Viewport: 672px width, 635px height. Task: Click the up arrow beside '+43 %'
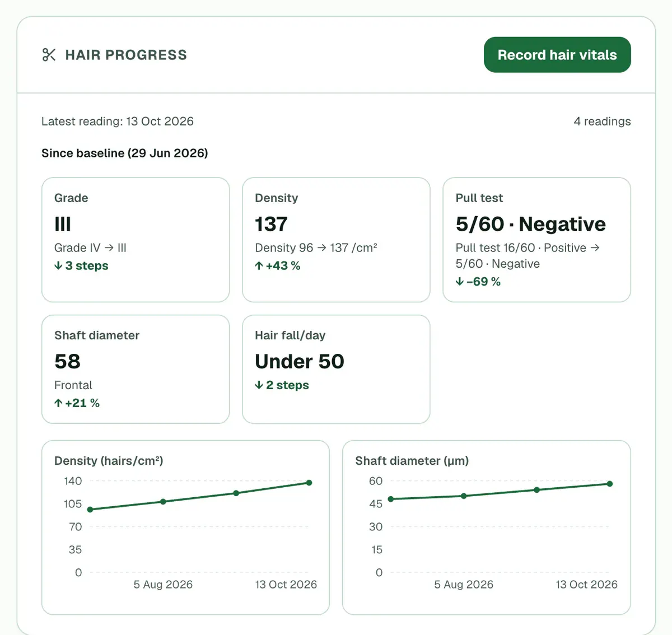(259, 266)
